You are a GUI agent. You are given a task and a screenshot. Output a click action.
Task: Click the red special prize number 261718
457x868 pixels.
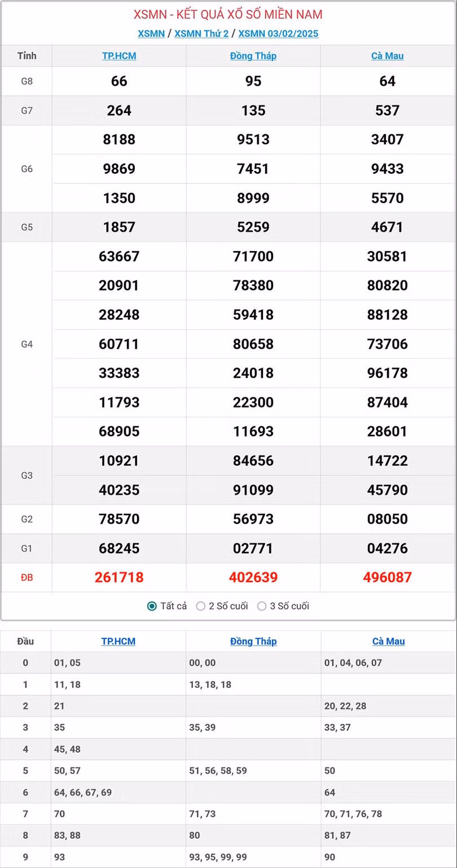coord(119,577)
